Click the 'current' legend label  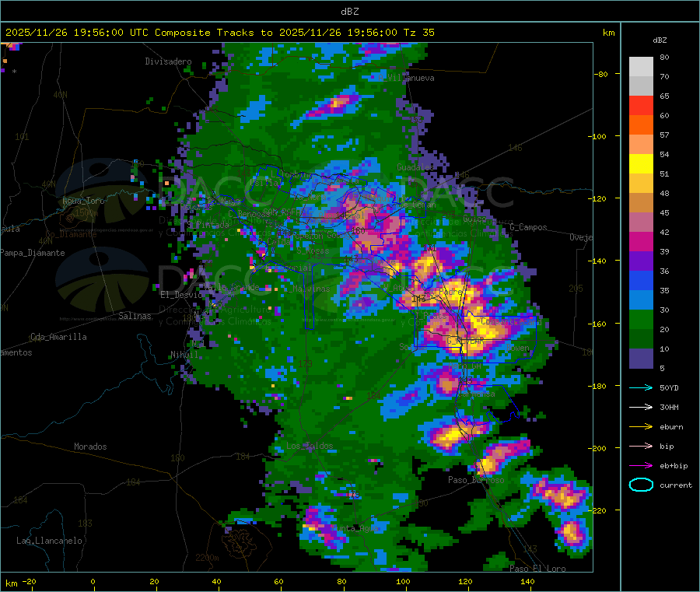(676, 485)
